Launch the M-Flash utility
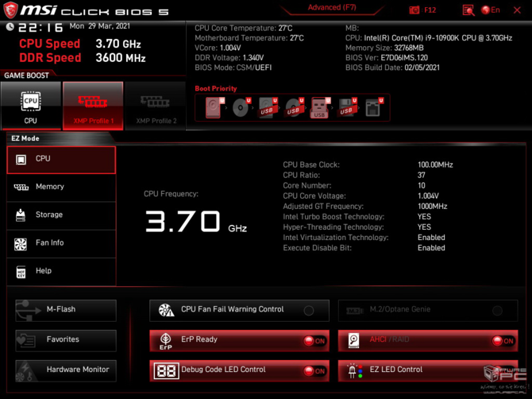 tap(66, 310)
